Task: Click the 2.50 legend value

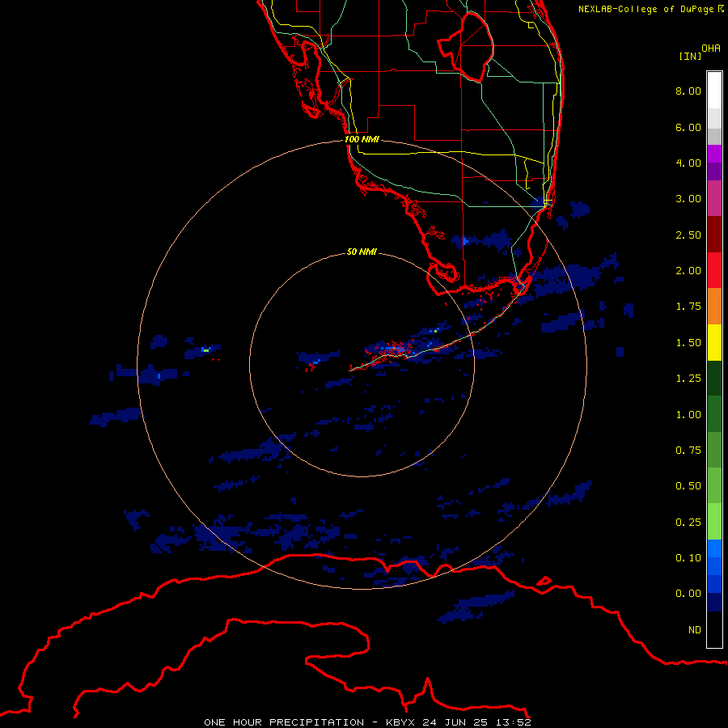Action: [x=688, y=235]
